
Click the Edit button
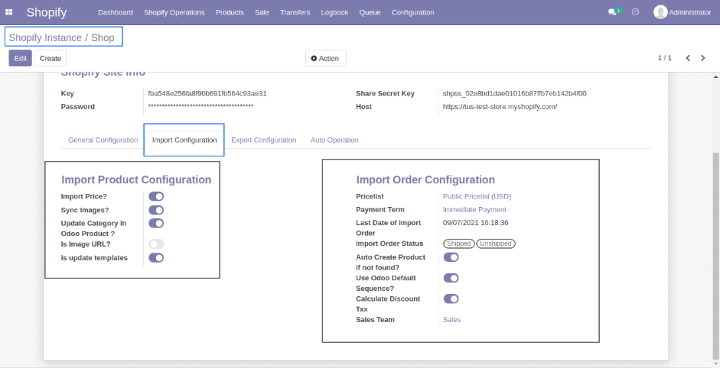[20, 58]
